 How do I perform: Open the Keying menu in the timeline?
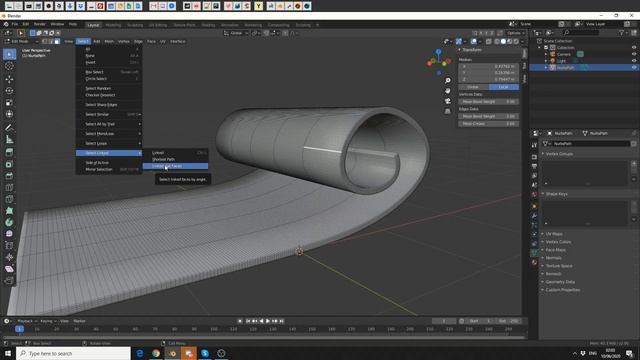[x=48, y=321]
